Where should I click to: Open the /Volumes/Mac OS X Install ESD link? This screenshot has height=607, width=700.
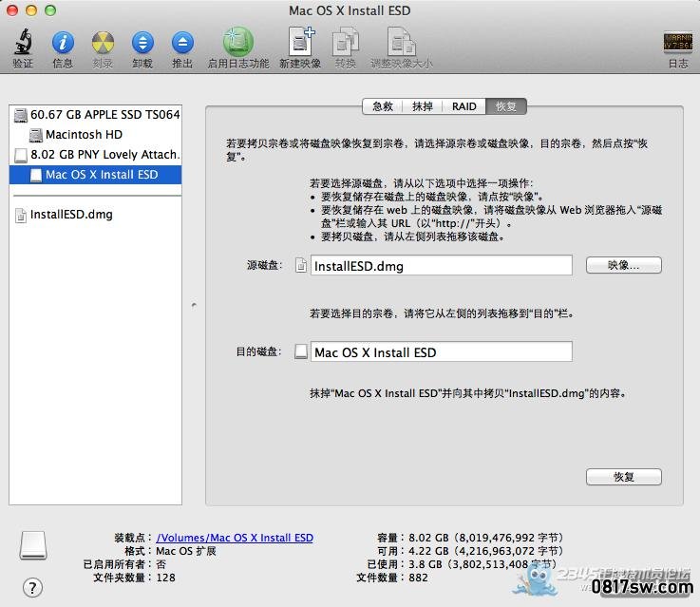click(x=235, y=538)
